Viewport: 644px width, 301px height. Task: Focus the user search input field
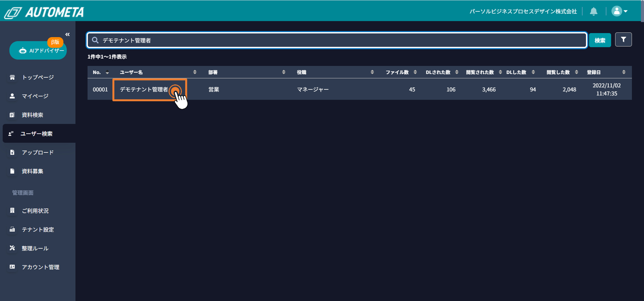[x=337, y=40]
